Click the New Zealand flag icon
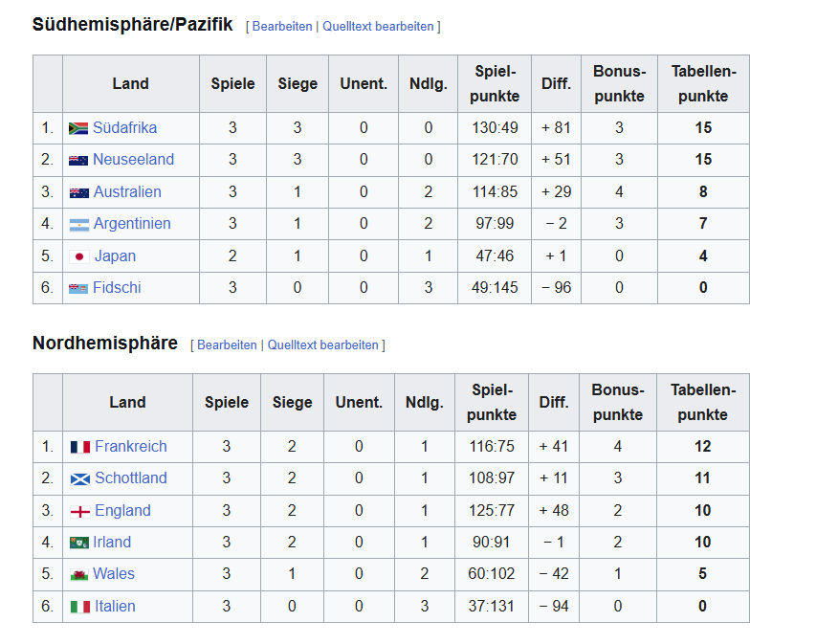Viewport: 816px width, 644px height. click(78, 161)
